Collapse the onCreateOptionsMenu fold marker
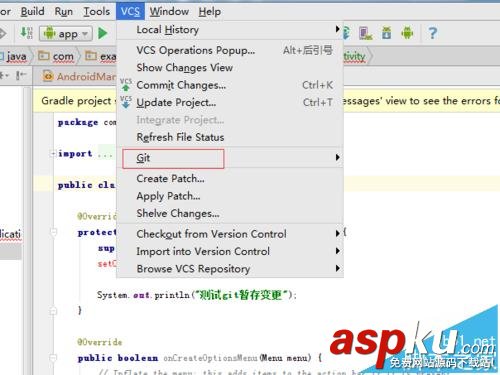The width and height of the screenshot is (500, 375). (x=53, y=358)
